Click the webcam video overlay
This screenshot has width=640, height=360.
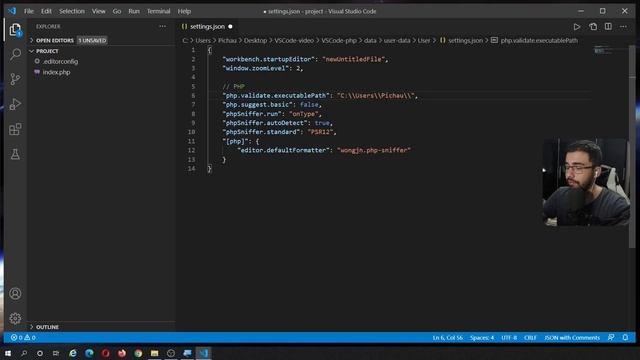[586, 182]
